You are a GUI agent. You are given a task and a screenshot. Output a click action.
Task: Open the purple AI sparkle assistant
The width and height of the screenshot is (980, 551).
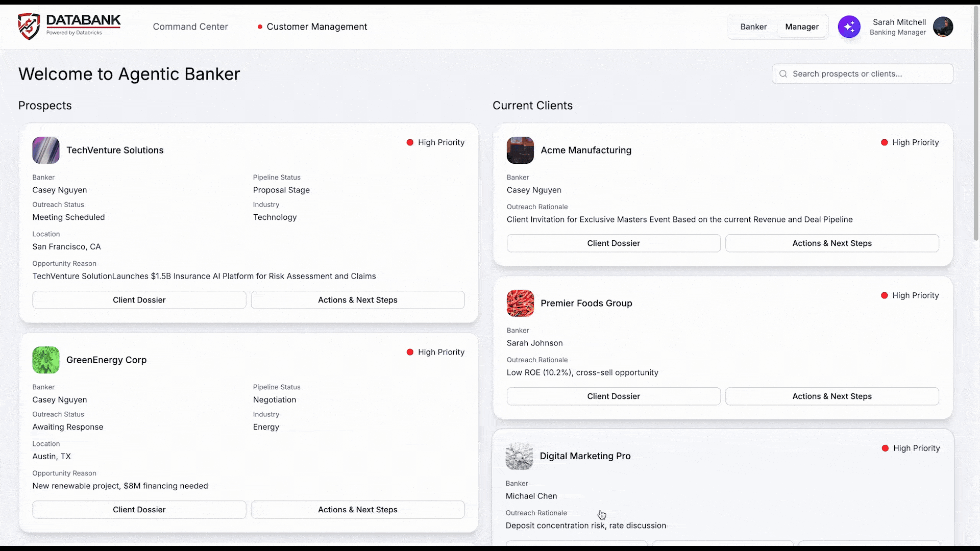click(849, 27)
